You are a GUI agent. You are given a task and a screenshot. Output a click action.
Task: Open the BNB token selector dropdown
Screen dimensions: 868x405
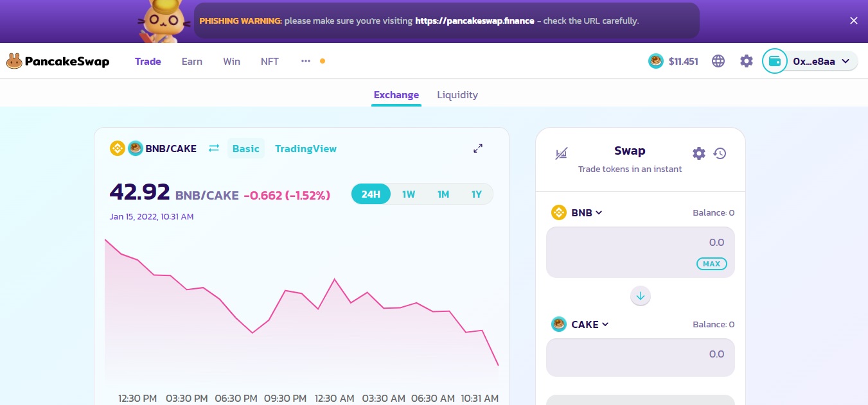(x=577, y=212)
